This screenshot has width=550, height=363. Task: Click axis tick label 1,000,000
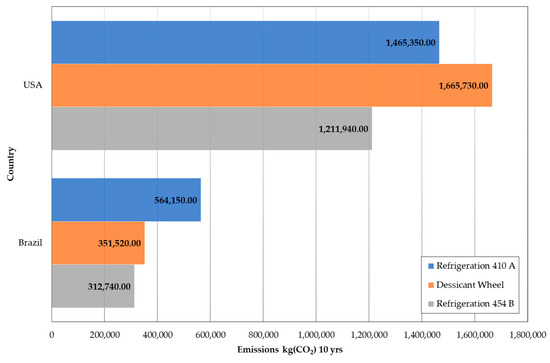pos(316,335)
